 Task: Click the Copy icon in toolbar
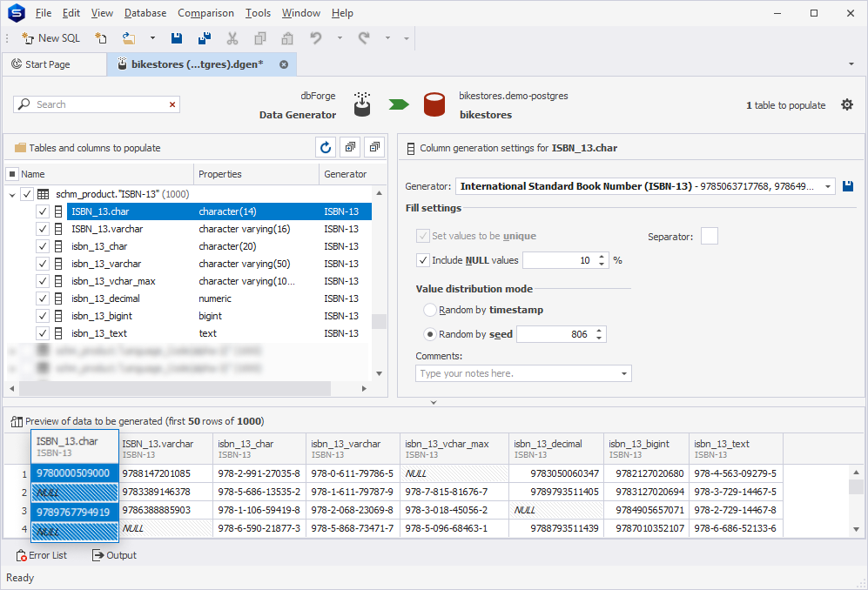259,38
